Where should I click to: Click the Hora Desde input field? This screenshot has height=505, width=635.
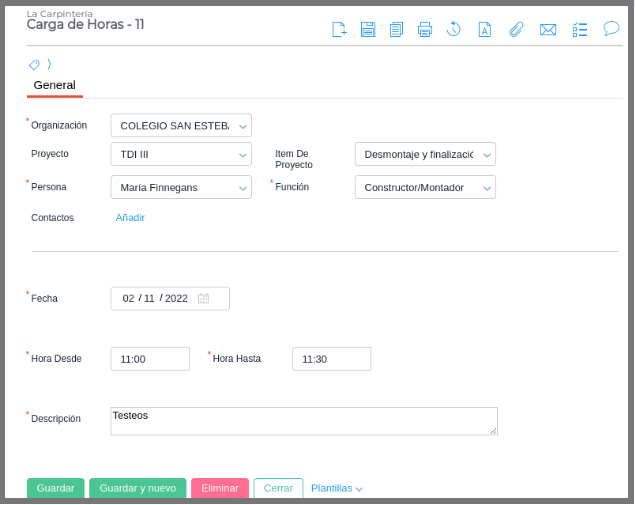150,359
